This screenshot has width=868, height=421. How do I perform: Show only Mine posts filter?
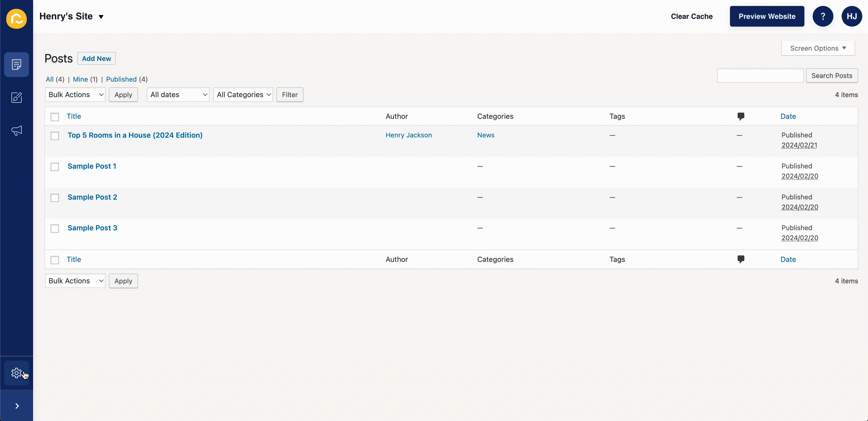click(x=80, y=79)
